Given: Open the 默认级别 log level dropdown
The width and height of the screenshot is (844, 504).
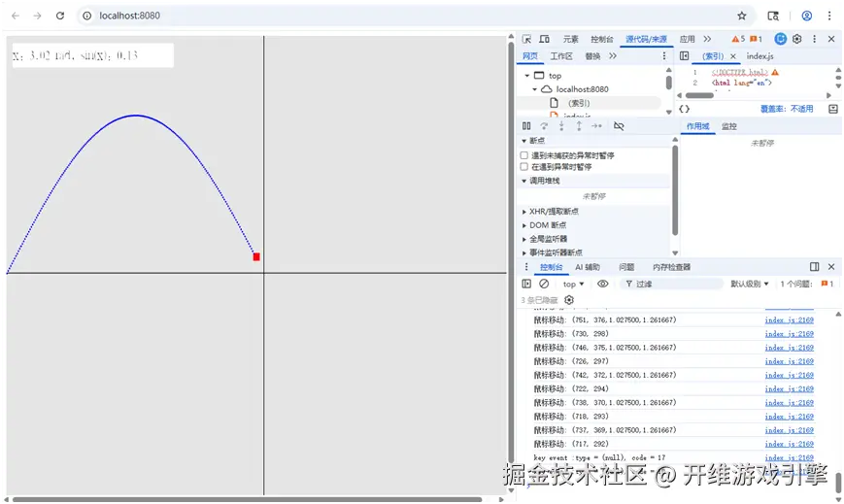Looking at the screenshot, I should point(749,284).
